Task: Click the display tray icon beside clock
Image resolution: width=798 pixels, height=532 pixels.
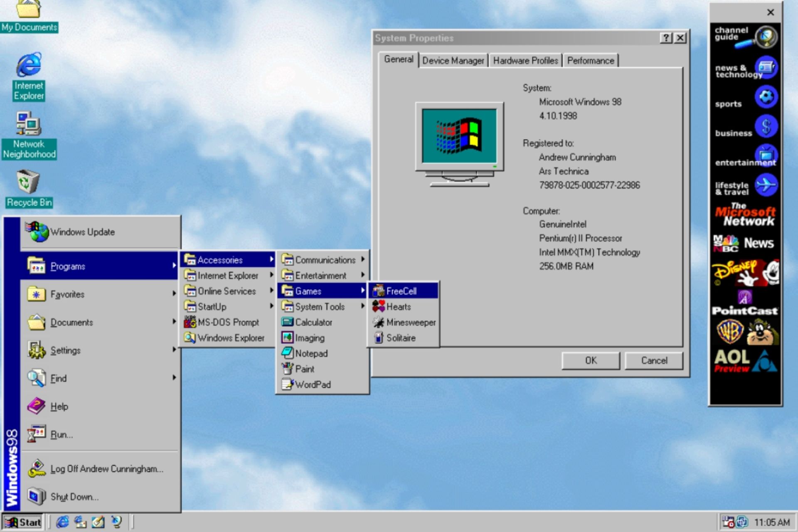Action: 742,522
